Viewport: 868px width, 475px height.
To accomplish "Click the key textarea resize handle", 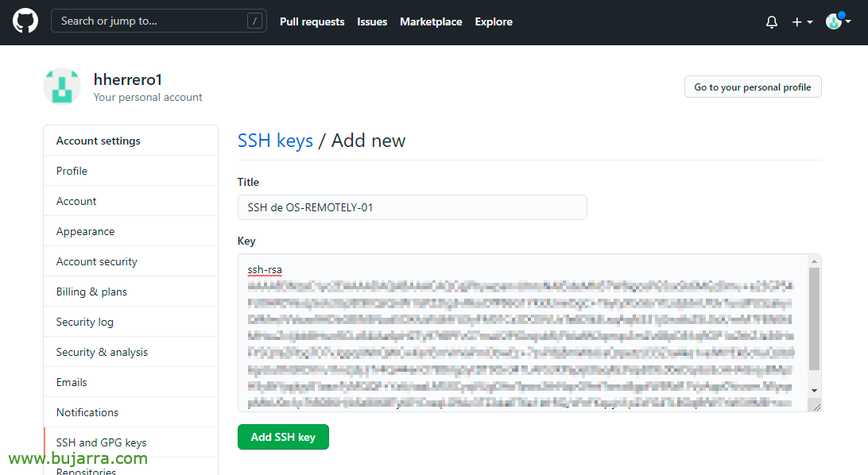I will (816, 407).
